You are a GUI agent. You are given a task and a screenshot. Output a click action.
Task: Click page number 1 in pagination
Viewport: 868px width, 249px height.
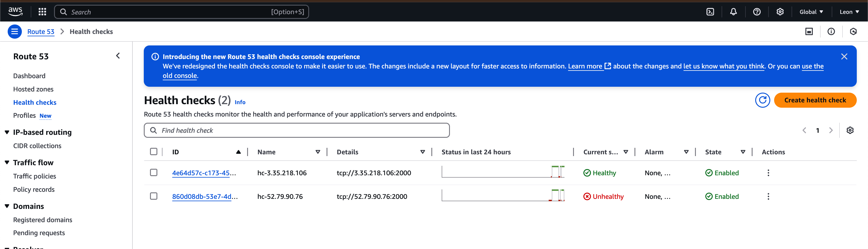pyautogui.click(x=818, y=131)
